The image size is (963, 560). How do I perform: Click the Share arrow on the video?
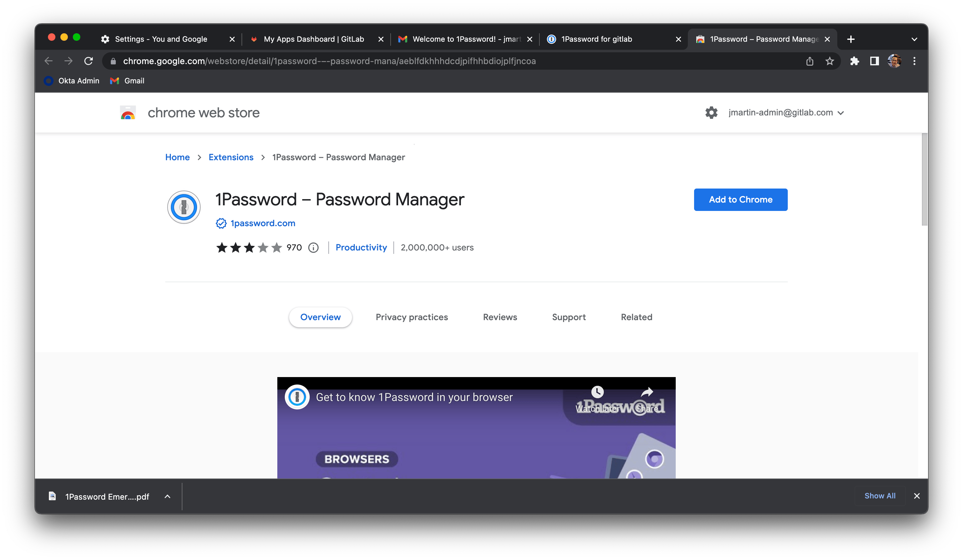(647, 392)
